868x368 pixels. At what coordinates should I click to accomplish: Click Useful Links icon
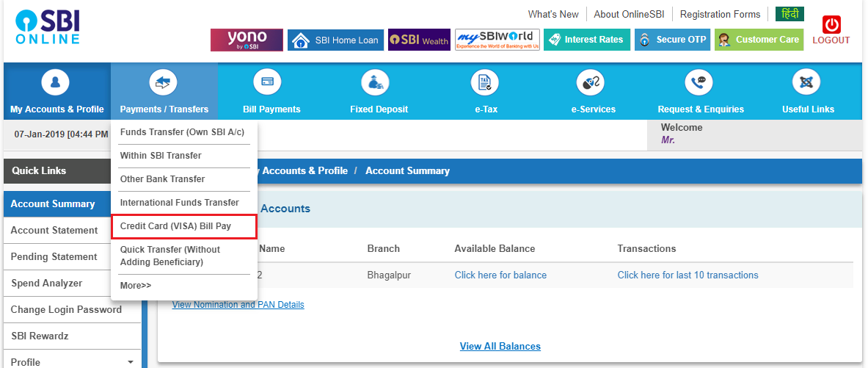click(x=806, y=83)
